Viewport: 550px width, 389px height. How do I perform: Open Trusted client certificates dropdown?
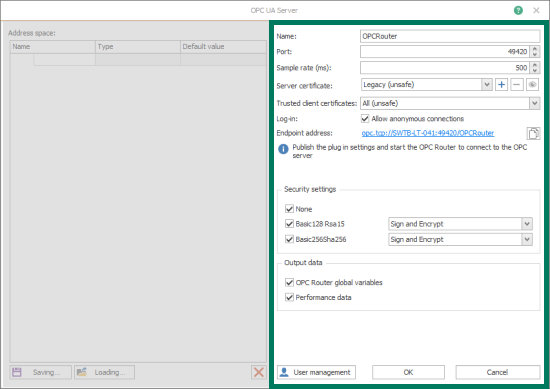(x=534, y=103)
